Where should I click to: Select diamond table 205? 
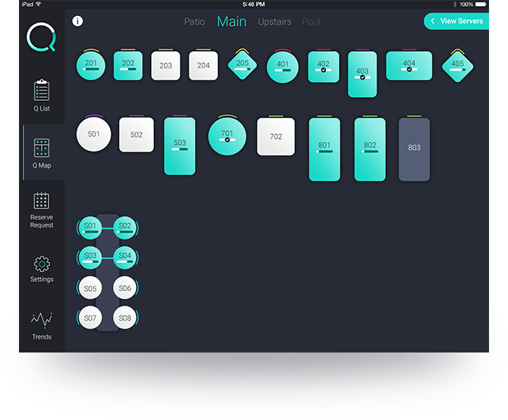[x=243, y=65]
